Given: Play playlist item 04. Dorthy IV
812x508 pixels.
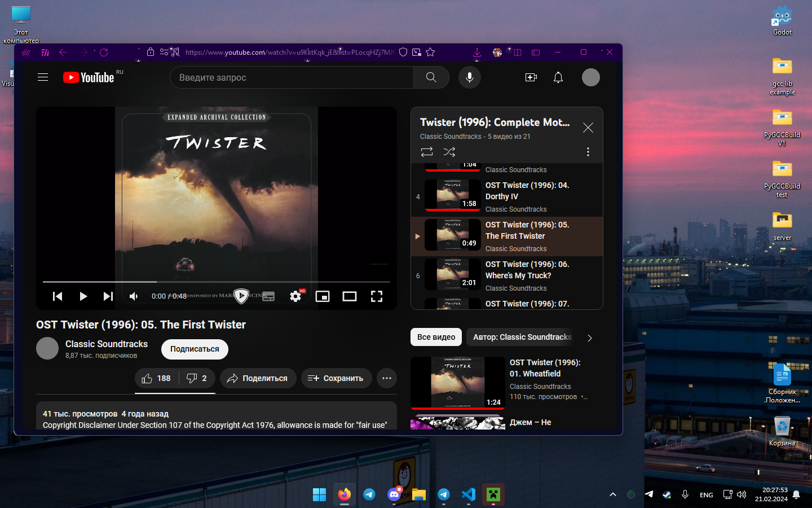Looking at the screenshot, I should pos(507,197).
